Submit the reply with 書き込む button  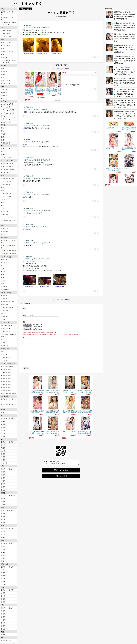pos(26,368)
